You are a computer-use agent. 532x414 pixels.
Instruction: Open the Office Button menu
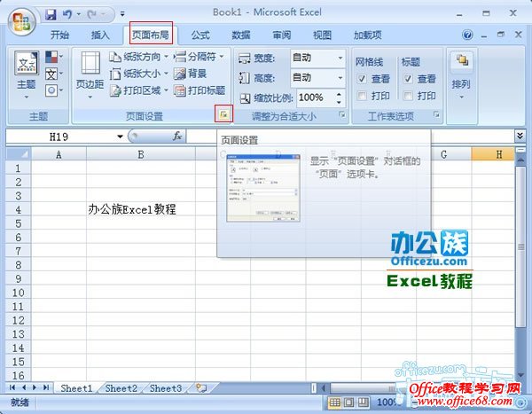[x=21, y=21]
